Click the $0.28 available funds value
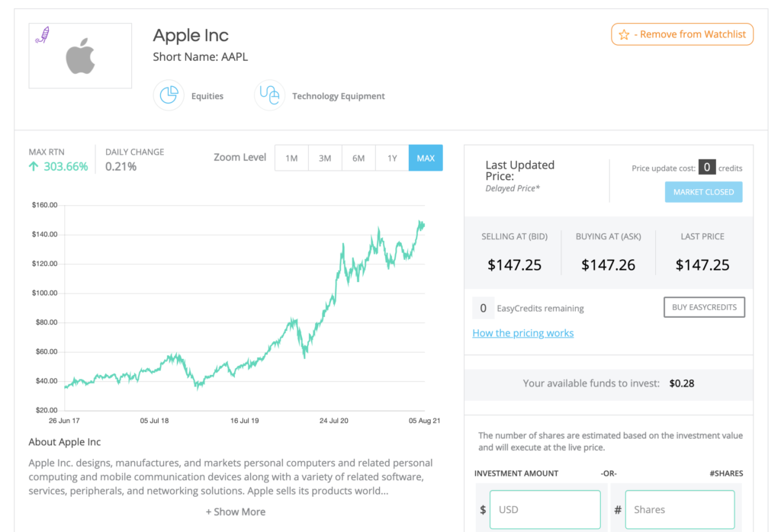This screenshot has width=781, height=532. [681, 383]
